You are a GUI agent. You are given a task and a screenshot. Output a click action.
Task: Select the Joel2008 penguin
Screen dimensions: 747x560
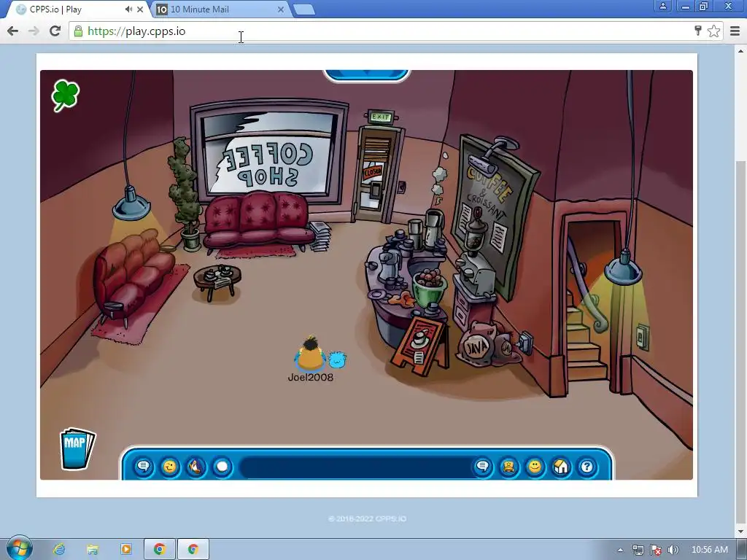[x=310, y=354]
